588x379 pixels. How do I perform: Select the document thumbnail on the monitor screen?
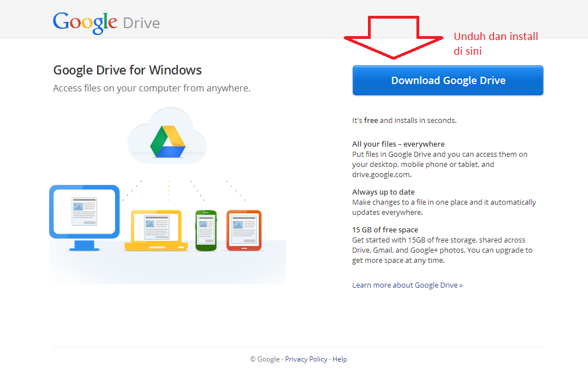coord(84,210)
